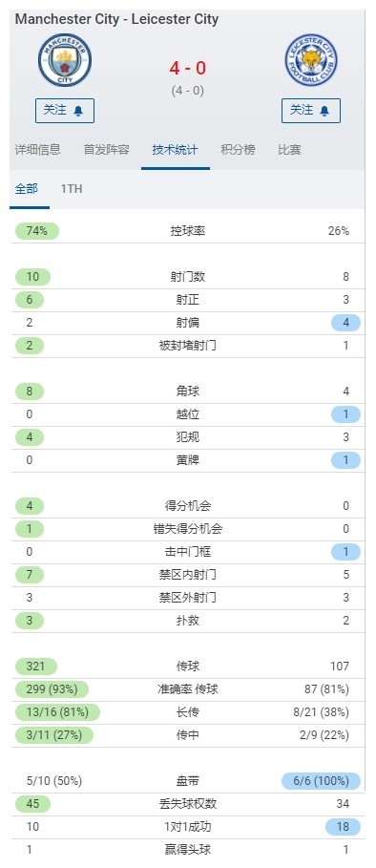Show first half stats via 1TH
The height and width of the screenshot is (868, 376).
tap(72, 189)
